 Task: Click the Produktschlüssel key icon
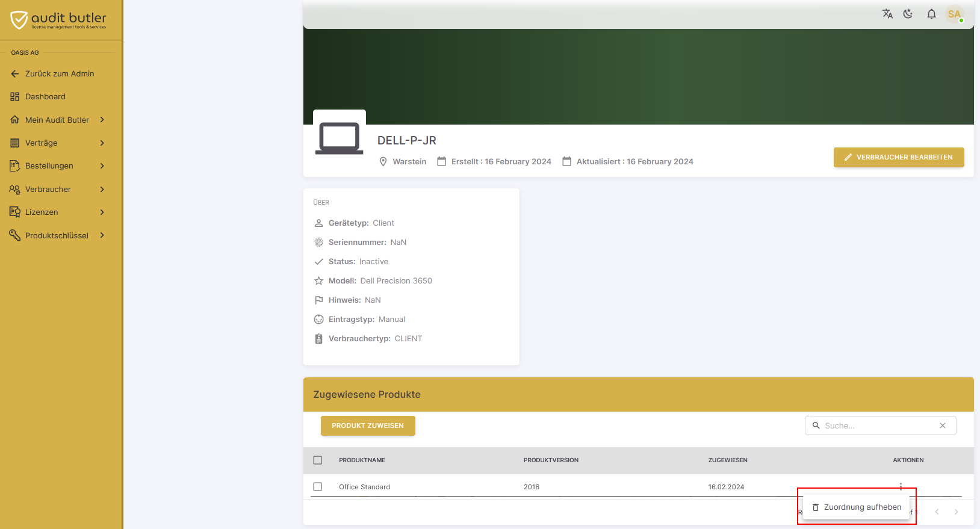[15, 235]
